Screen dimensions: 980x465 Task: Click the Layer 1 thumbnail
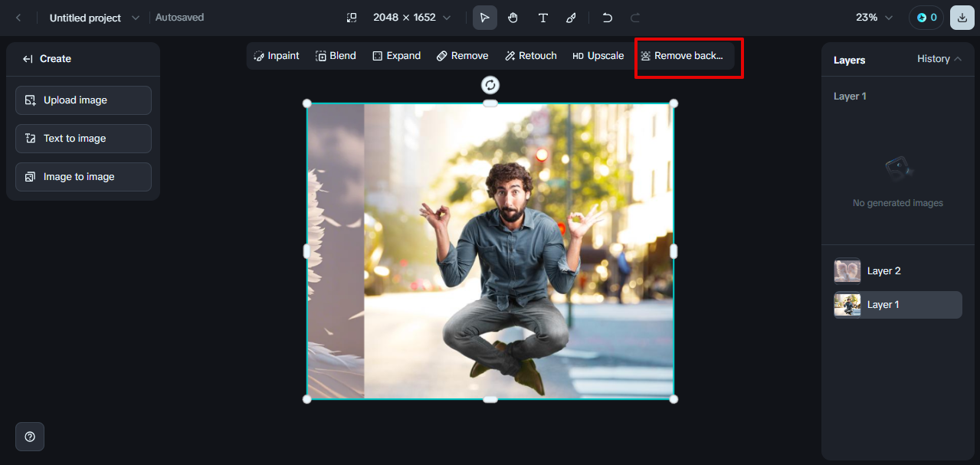(847, 305)
